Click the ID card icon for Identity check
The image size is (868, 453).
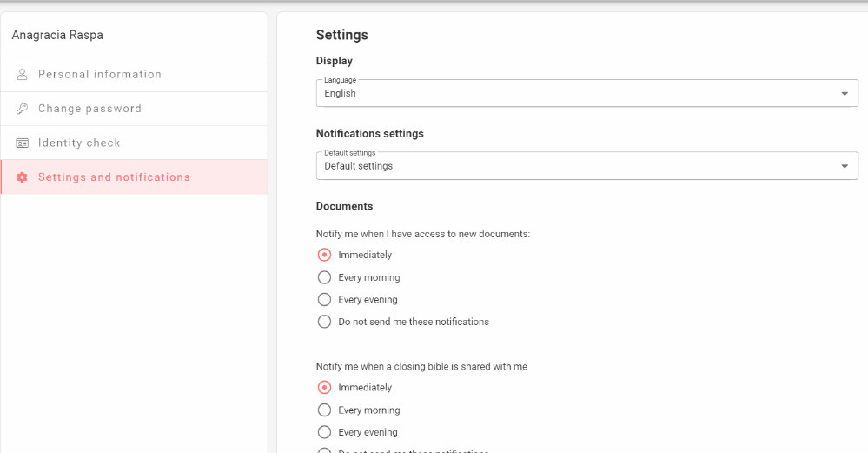click(23, 143)
